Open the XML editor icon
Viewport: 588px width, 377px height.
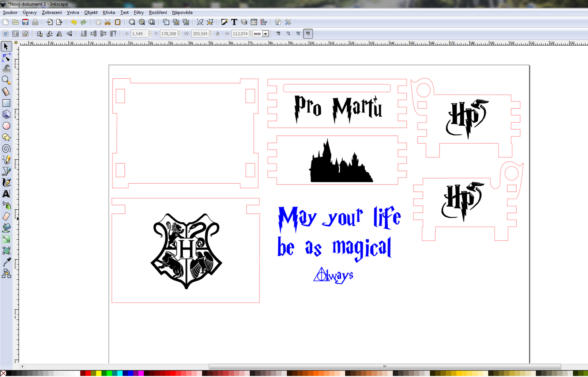point(254,22)
